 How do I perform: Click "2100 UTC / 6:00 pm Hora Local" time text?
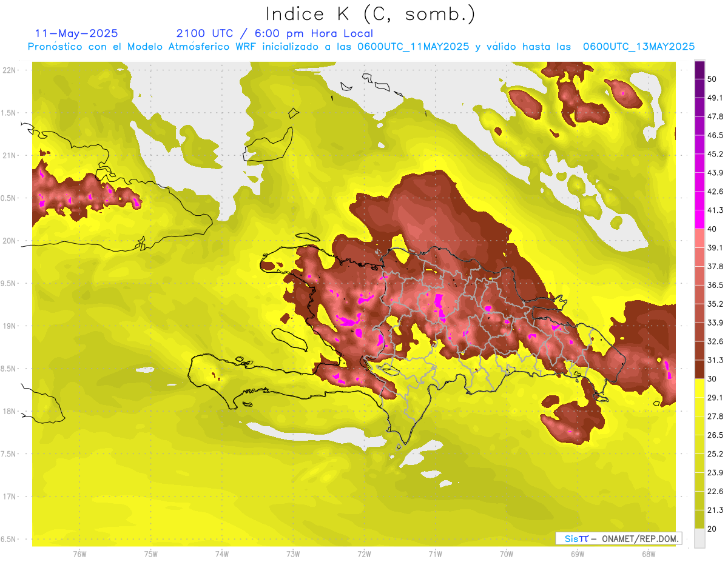click(274, 33)
